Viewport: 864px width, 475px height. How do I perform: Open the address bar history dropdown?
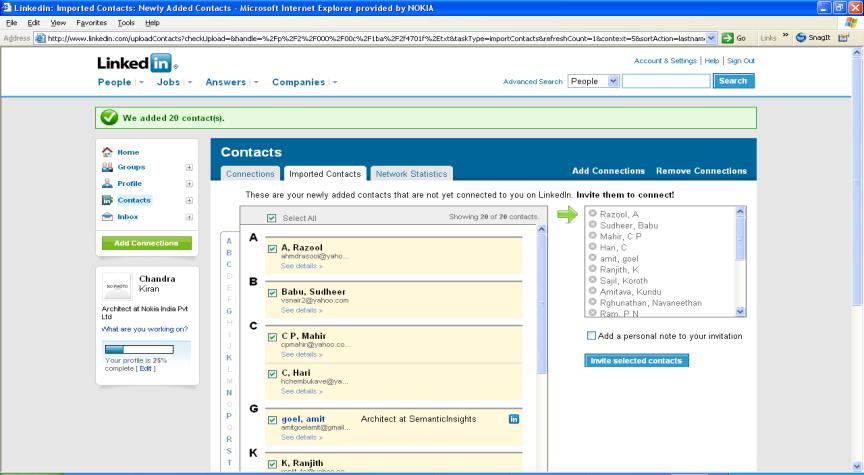coord(711,38)
